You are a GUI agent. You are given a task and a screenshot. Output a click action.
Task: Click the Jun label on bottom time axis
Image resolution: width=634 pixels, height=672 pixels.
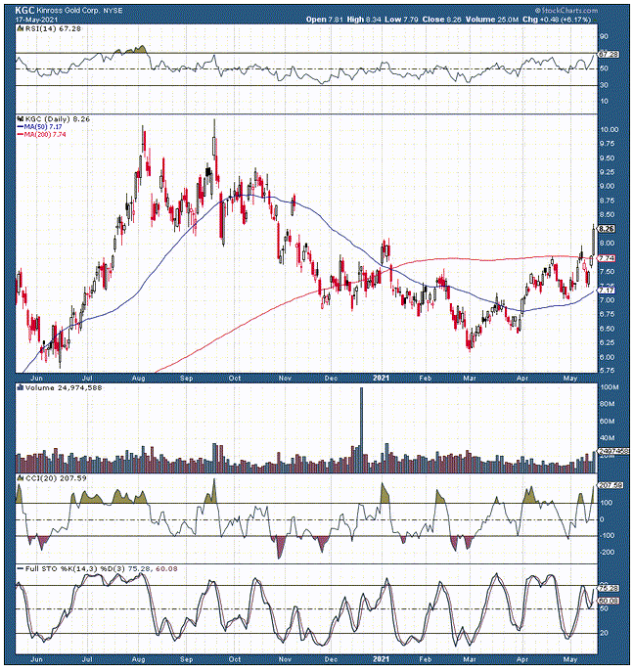(37, 659)
